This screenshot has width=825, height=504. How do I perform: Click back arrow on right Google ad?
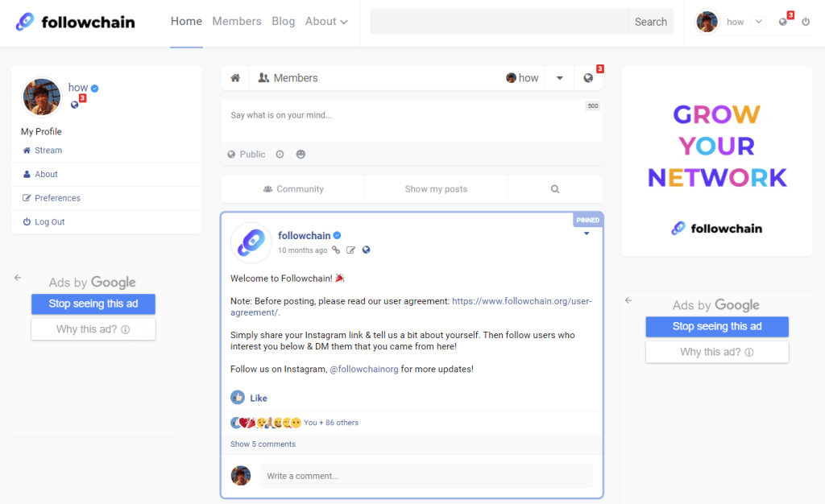[628, 300]
